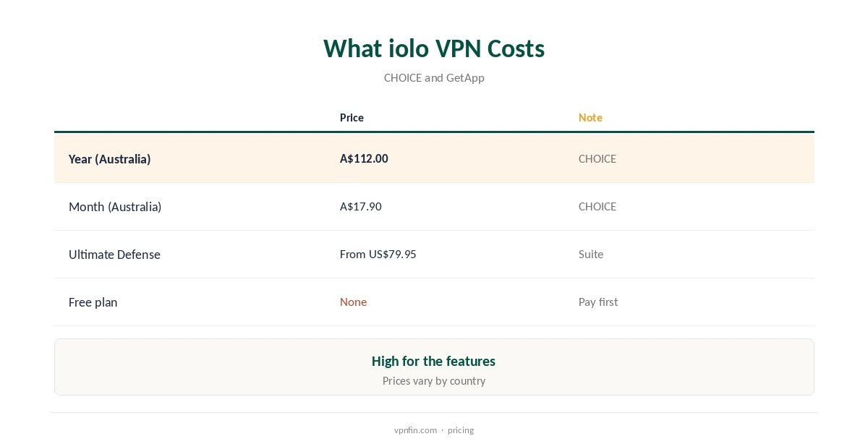Click the 'Price' column header
The width and height of the screenshot is (868, 444).
(x=352, y=117)
